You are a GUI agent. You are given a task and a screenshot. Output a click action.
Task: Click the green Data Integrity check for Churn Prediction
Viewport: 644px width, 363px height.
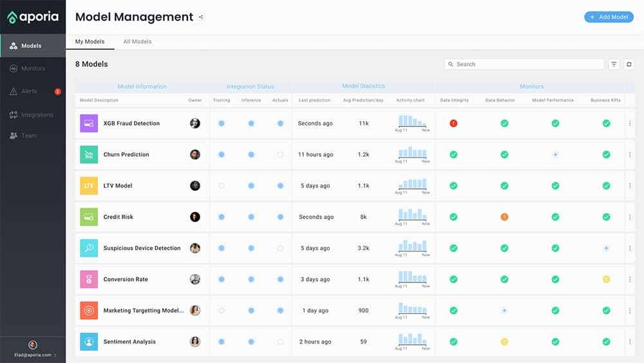tap(453, 155)
